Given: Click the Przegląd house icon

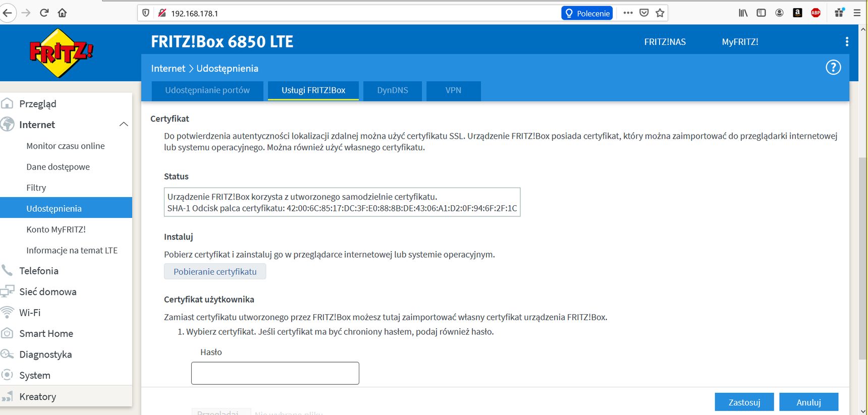Looking at the screenshot, I should (7, 103).
